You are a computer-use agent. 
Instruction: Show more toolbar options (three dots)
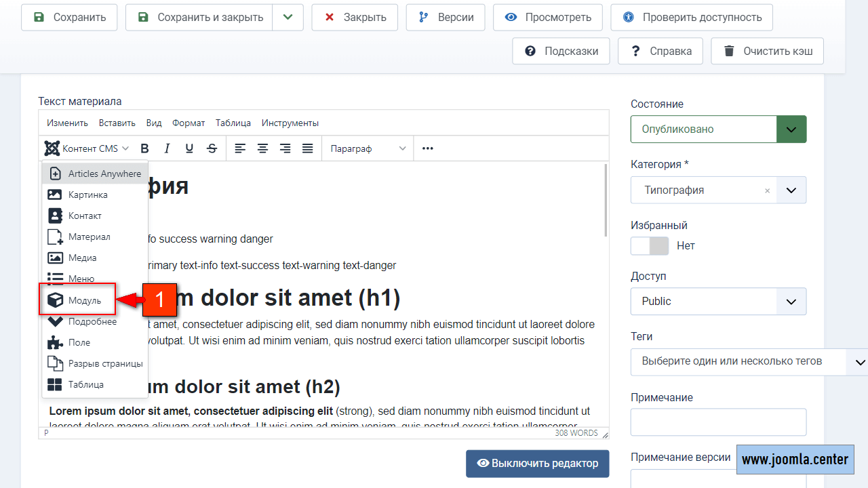coord(427,148)
